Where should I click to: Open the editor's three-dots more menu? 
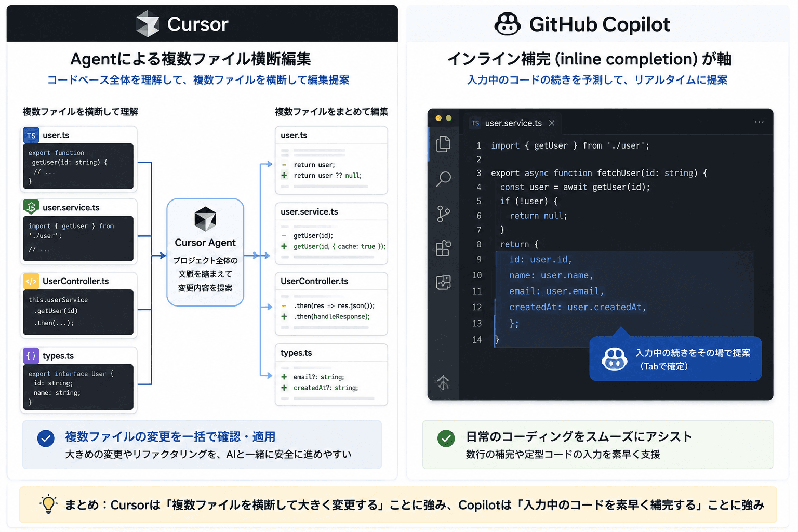[759, 122]
